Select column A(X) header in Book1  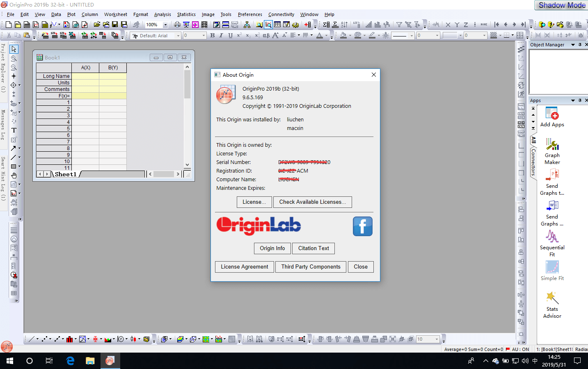pos(85,68)
